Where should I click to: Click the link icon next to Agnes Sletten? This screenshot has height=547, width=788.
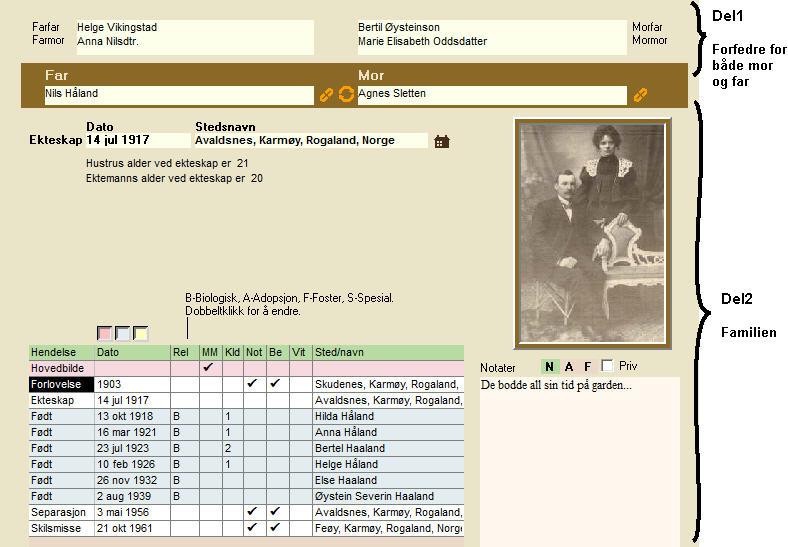pyautogui.click(x=640, y=95)
